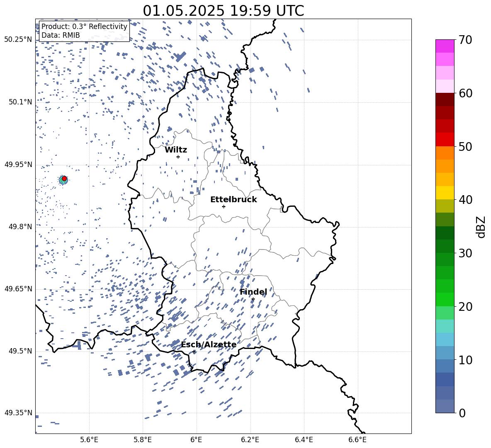Pick the dark maroon colorbar segment below 60

point(445,99)
